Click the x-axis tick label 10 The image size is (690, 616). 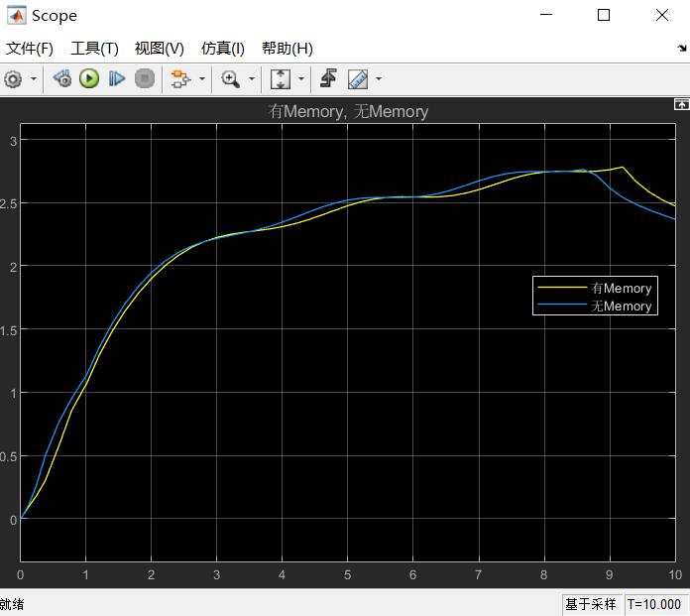pyautogui.click(x=675, y=575)
